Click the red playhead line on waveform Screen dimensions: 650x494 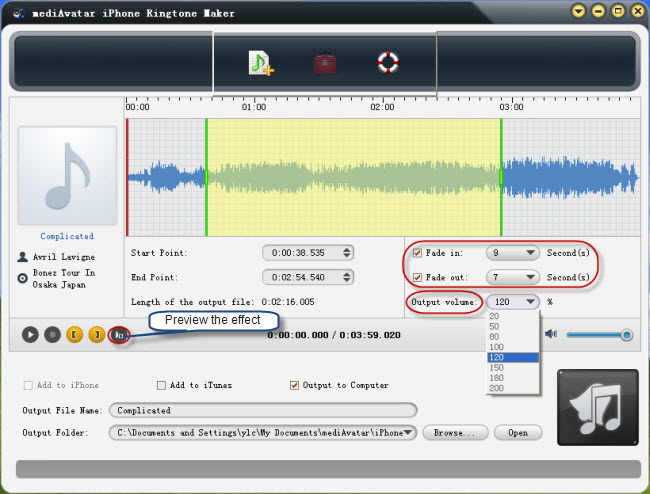pos(127,177)
